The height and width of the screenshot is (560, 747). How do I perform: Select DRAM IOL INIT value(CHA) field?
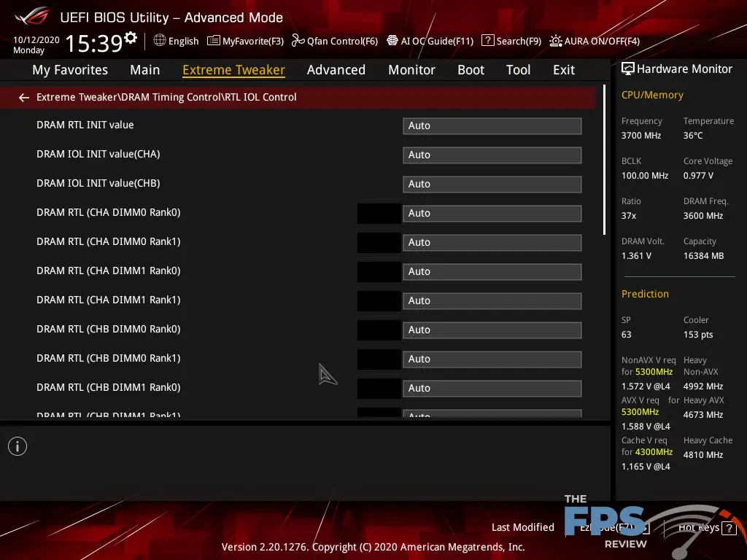492,155
